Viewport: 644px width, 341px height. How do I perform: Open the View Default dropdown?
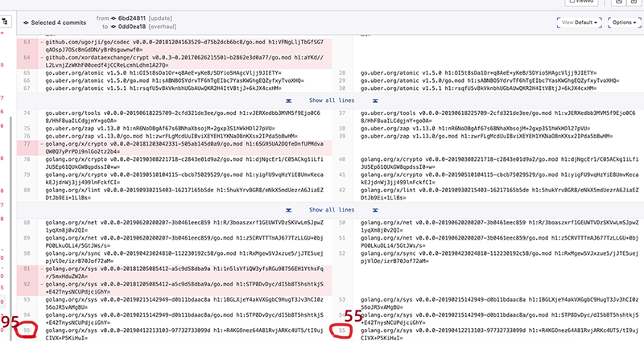(579, 23)
